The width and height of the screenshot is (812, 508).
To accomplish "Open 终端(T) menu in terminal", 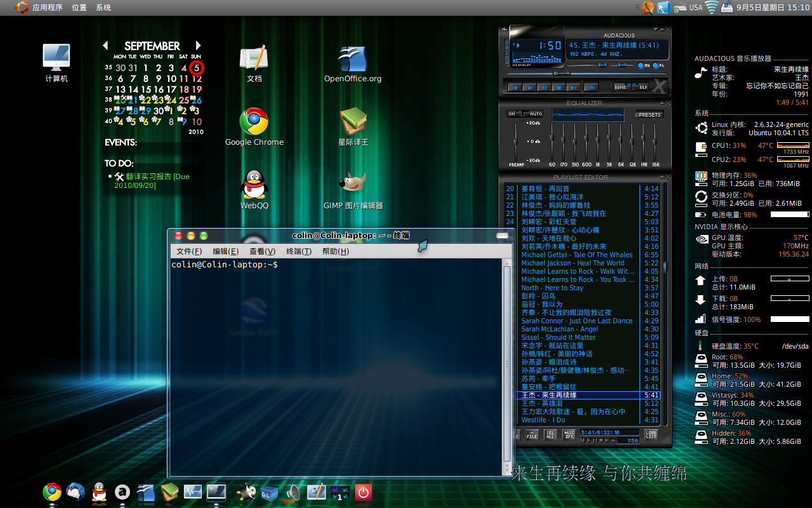I will [x=299, y=251].
